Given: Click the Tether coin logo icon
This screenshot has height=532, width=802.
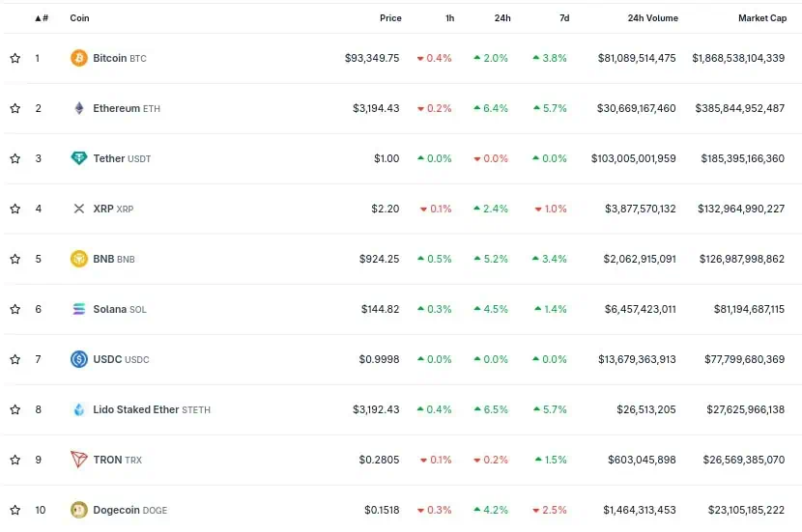Looking at the screenshot, I should pos(78,158).
